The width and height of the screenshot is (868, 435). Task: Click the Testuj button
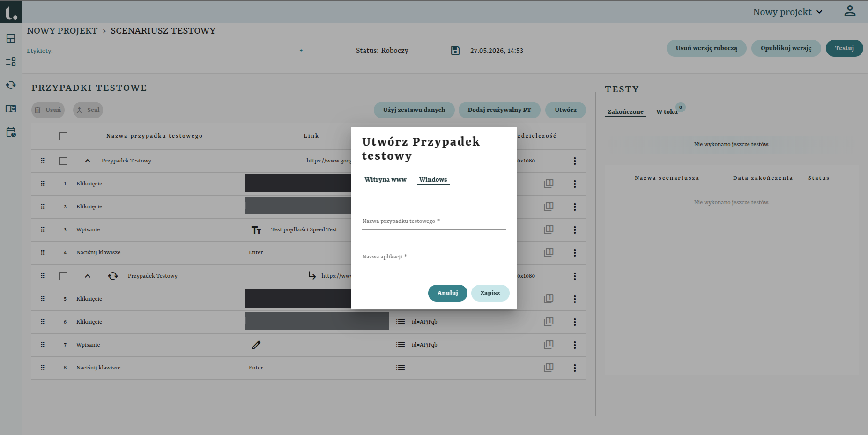844,48
